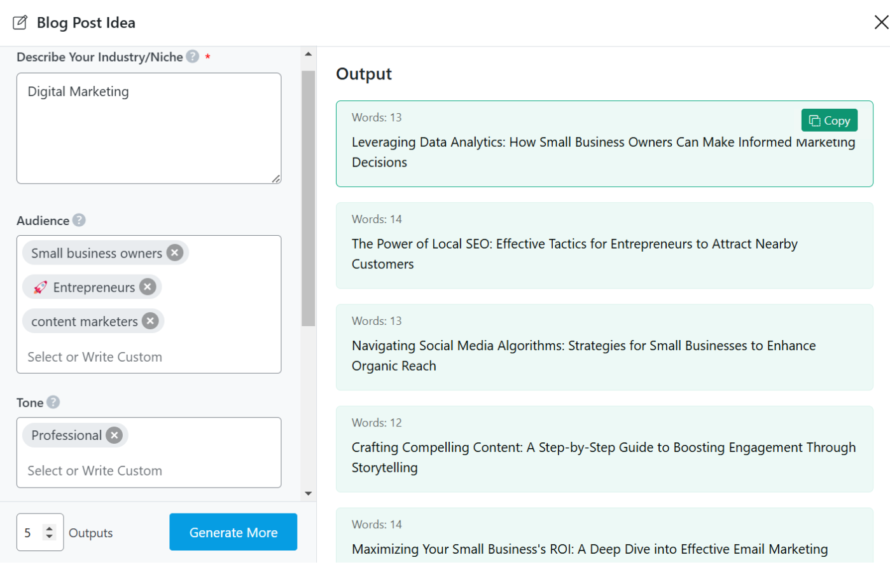890x588 pixels.
Task: Open the Industry/Niche help tooltip
Action: pyautogui.click(x=192, y=57)
